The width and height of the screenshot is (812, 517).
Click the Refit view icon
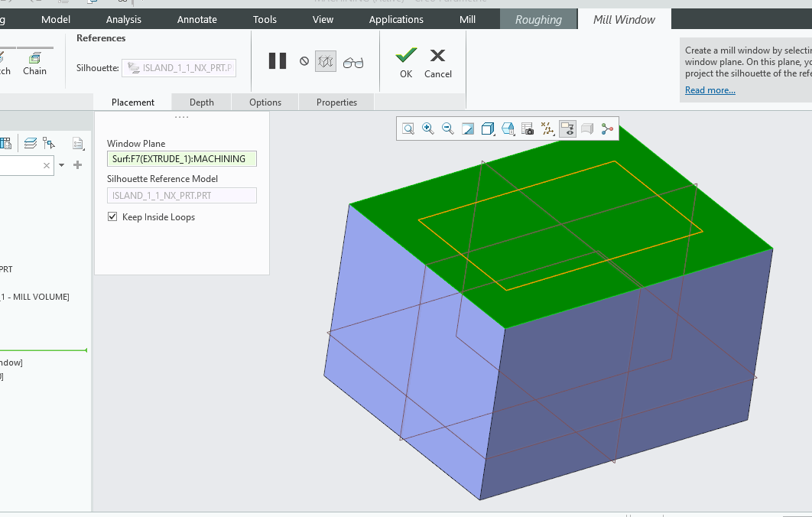coord(408,129)
